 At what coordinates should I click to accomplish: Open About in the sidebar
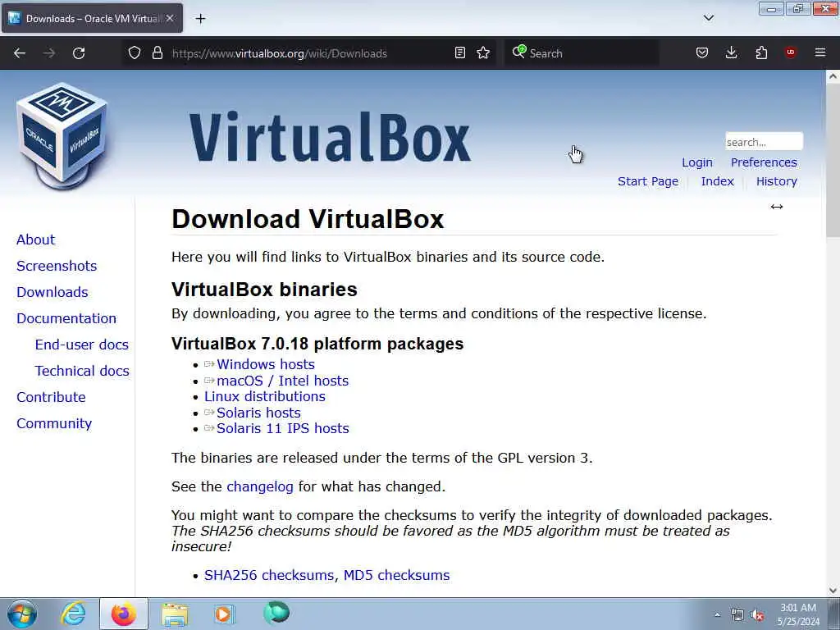point(35,240)
